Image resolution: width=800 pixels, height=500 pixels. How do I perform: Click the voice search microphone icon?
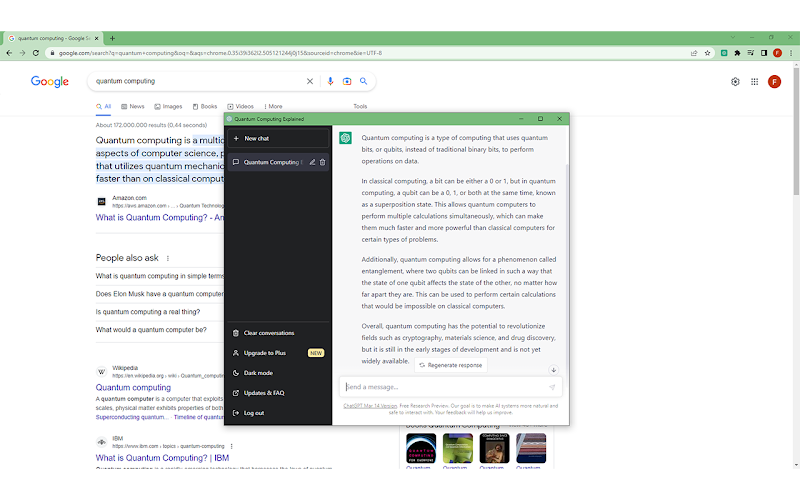[330, 81]
